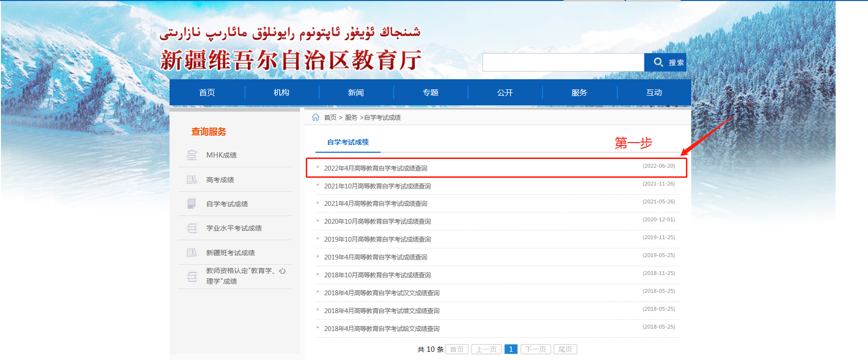Open 2021年10月高等教育自学考试成绩查询 link
The height and width of the screenshot is (360, 868).
tap(377, 186)
